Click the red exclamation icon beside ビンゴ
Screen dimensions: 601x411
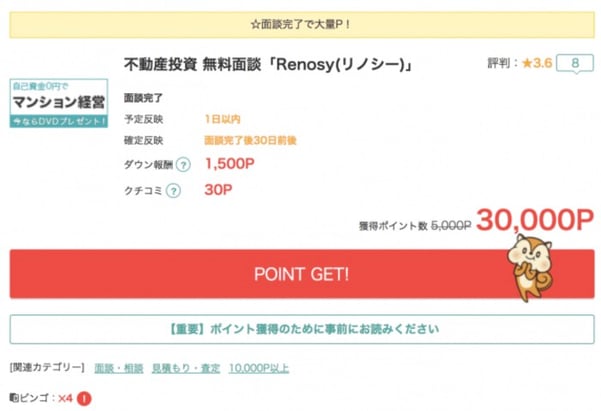coord(84,398)
